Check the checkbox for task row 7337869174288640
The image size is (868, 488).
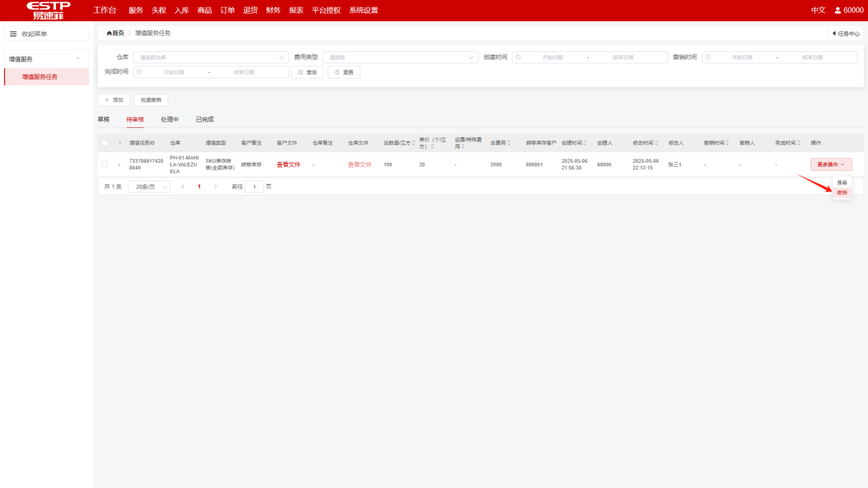click(x=105, y=165)
